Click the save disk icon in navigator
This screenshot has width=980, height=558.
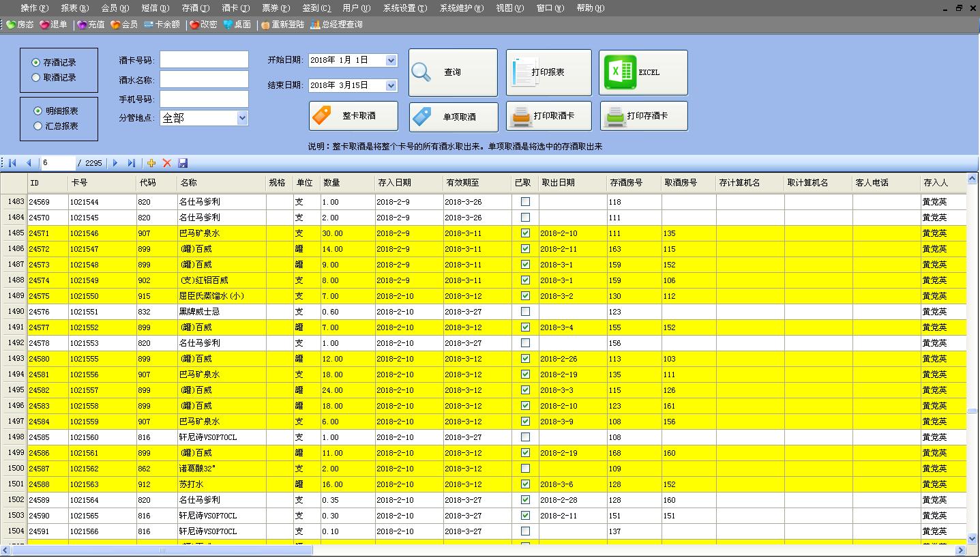tap(182, 163)
